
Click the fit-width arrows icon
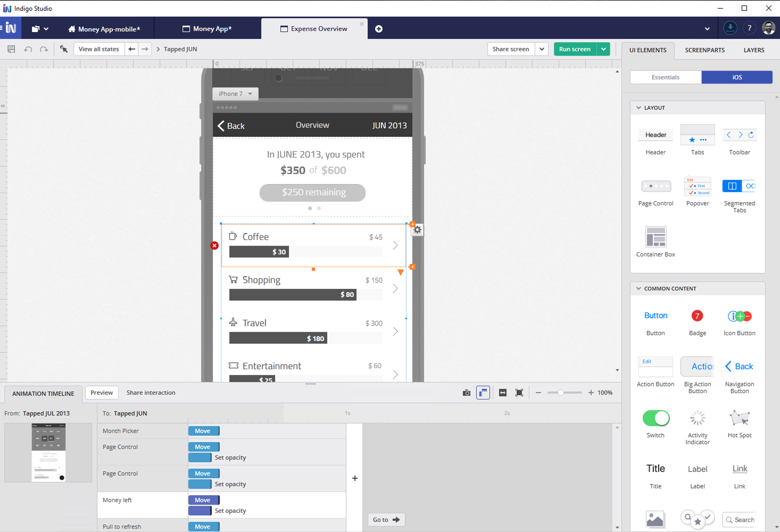click(x=503, y=393)
